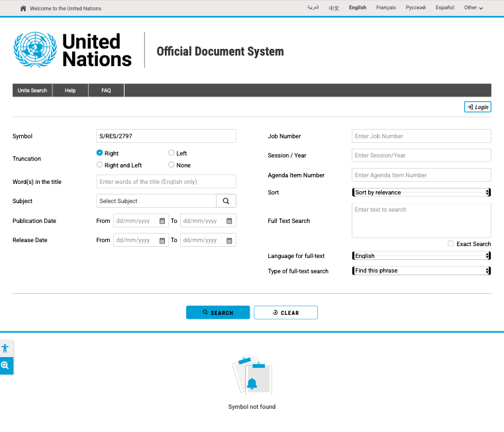504x432 pixels.
Task: Click the Job Number field
Action: click(x=421, y=136)
